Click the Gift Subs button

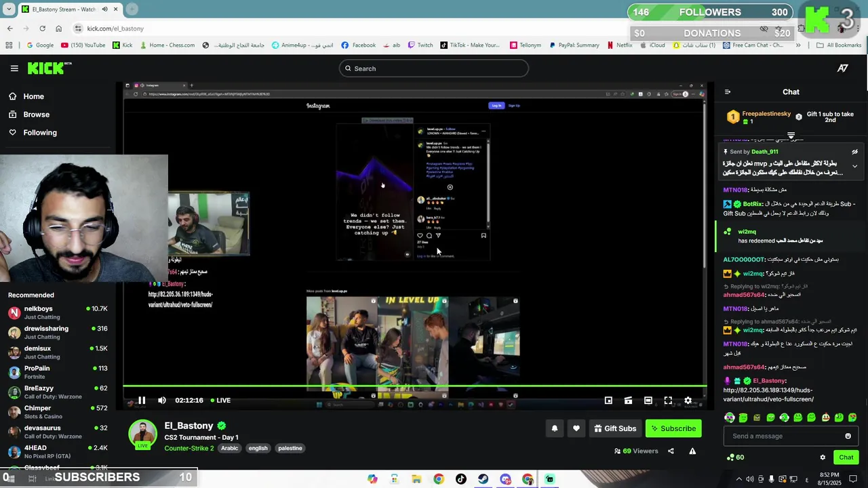[615, 428]
